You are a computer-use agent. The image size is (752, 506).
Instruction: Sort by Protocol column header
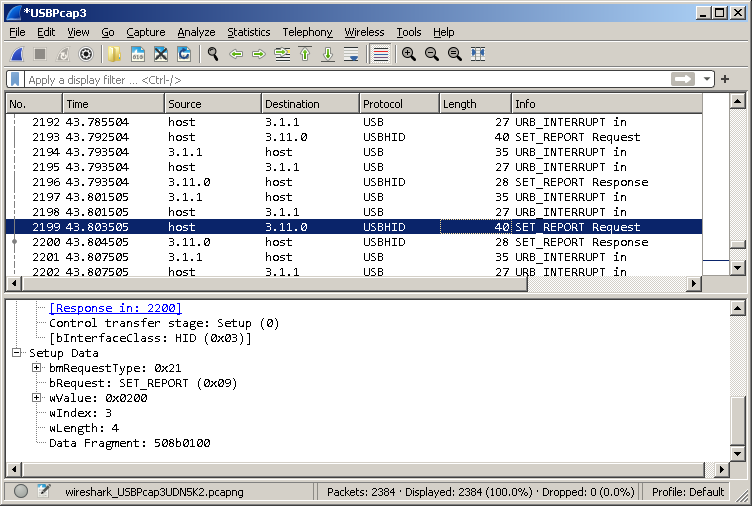pyautogui.click(x=399, y=104)
